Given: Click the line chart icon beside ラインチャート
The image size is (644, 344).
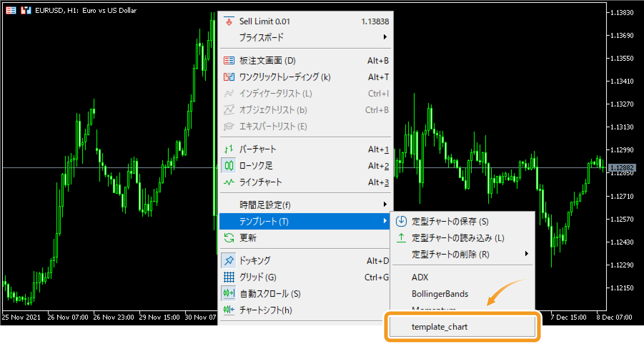Looking at the screenshot, I should (x=229, y=182).
